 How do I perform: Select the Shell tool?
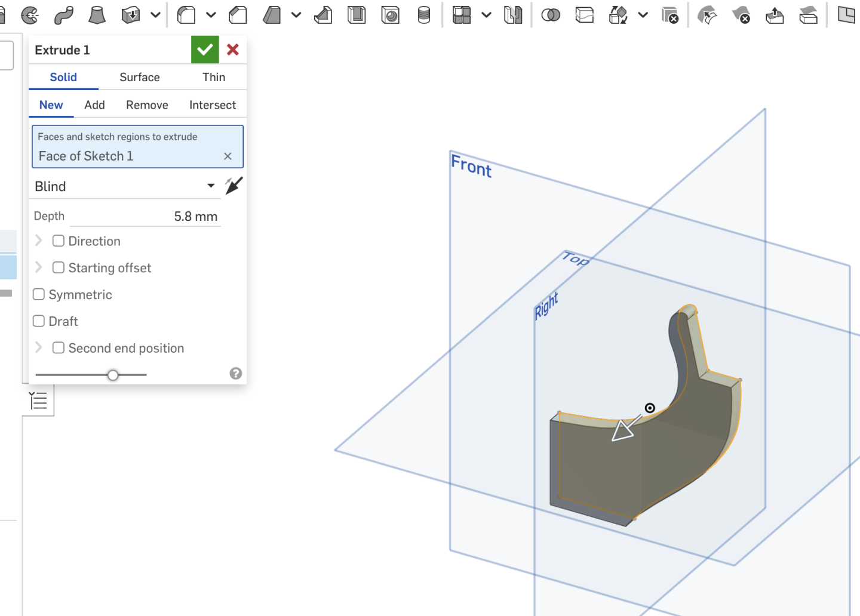[x=357, y=15]
